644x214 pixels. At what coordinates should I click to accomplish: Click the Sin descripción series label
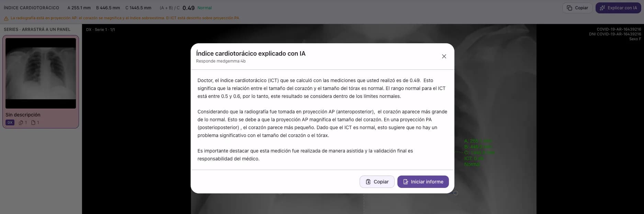point(23,115)
